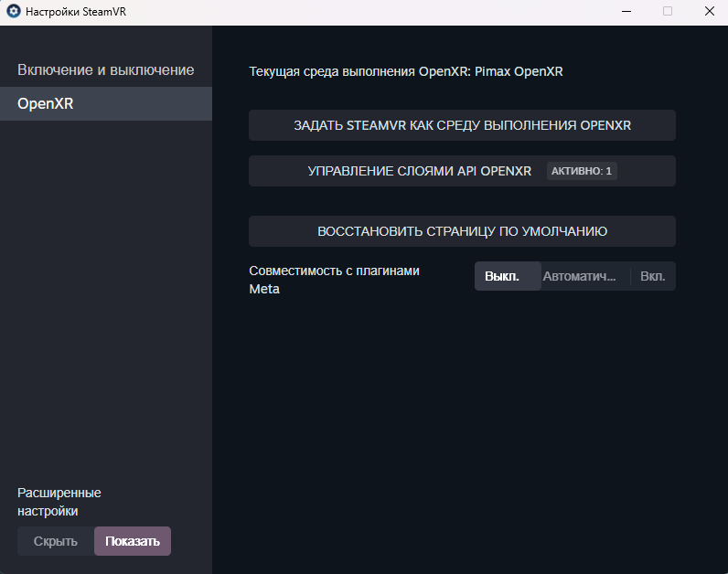Select the OpenXR sidebar tab
728x574 pixels.
click(x=106, y=103)
